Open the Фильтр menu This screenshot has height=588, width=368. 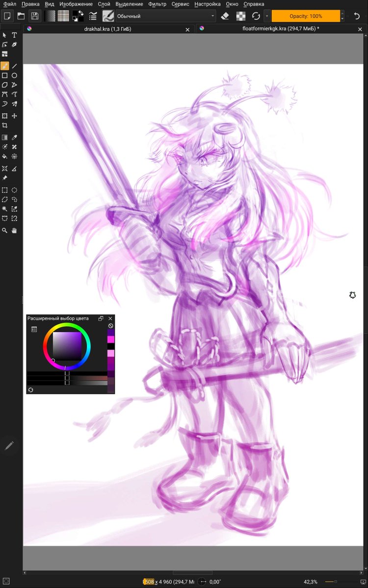(x=157, y=4)
